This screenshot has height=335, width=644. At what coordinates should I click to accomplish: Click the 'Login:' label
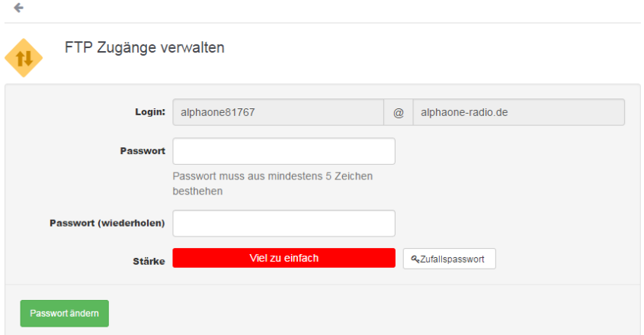[x=150, y=112]
